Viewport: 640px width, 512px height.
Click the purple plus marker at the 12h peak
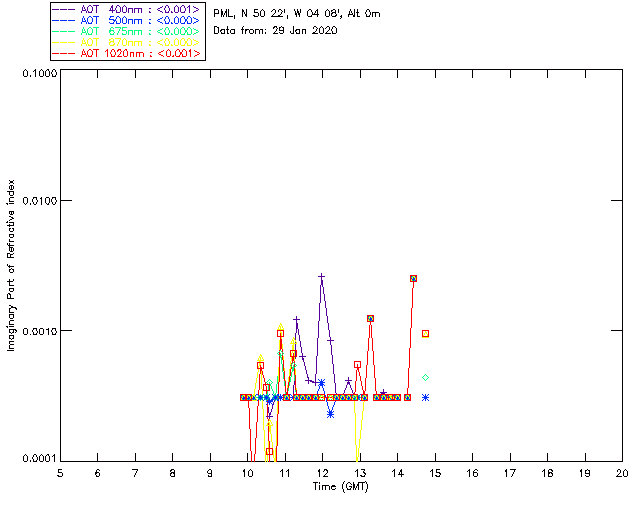coord(322,276)
